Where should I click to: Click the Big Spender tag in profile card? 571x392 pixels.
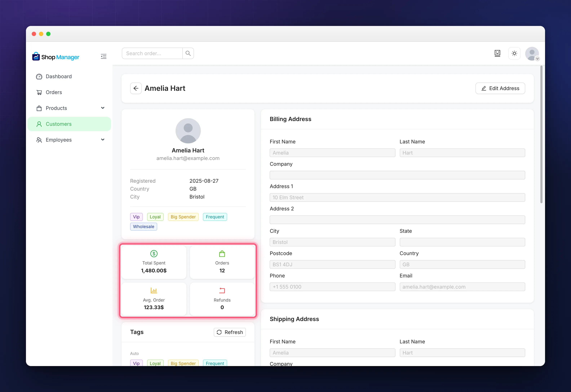(183, 217)
